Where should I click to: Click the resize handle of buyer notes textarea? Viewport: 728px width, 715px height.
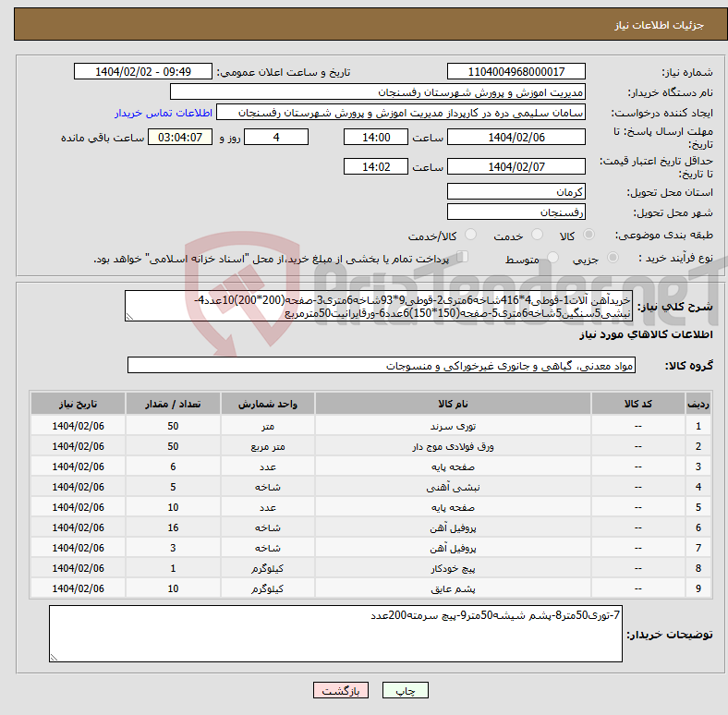[54, 657]
